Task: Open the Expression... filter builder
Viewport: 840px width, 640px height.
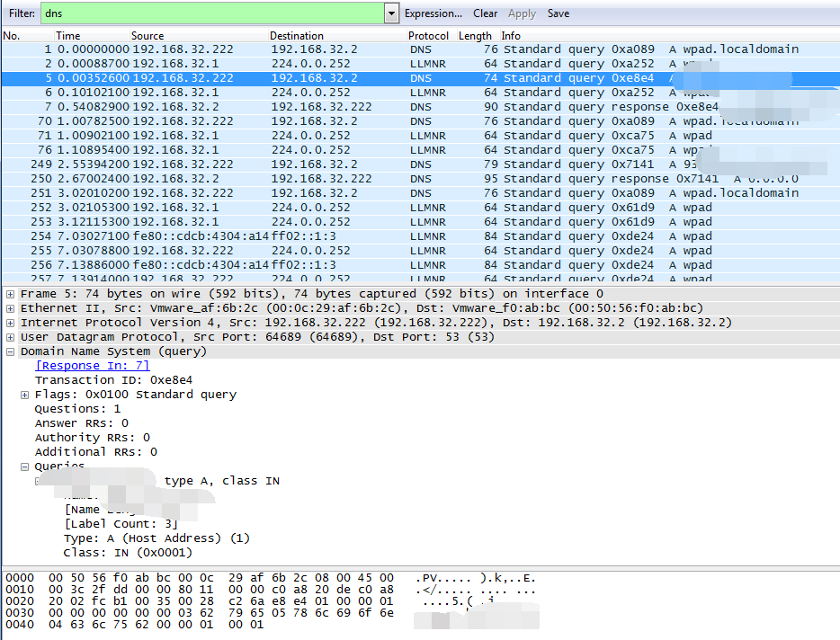Action: pyautogui.click(x=433, y=13)
